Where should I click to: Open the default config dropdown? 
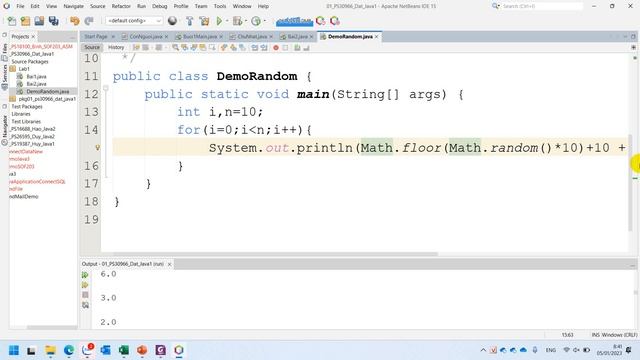[x=134, y=21]
